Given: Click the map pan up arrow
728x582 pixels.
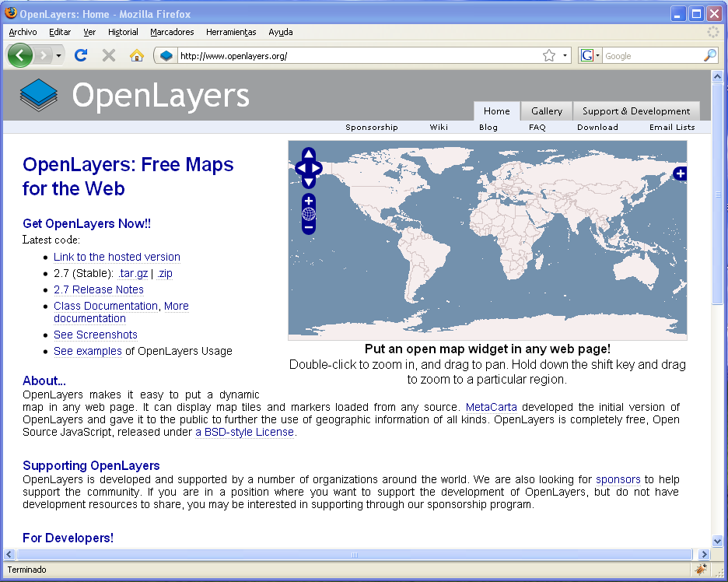Looking at the screenshot, I should (309, 154).
